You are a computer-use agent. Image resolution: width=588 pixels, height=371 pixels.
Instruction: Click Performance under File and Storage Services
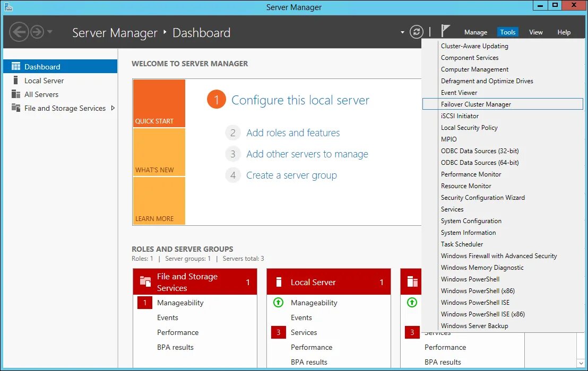(178, 332)
